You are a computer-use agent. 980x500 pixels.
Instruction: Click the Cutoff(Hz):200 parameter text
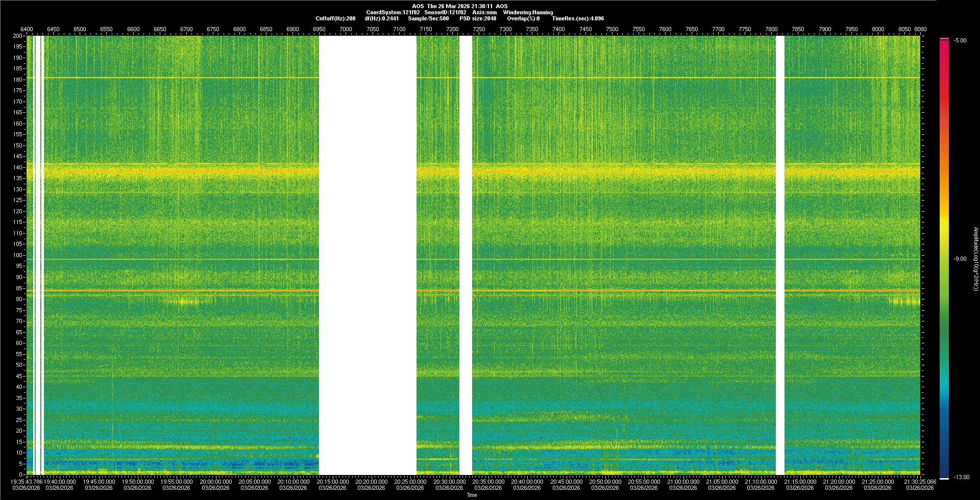click(x=335, y=18)
